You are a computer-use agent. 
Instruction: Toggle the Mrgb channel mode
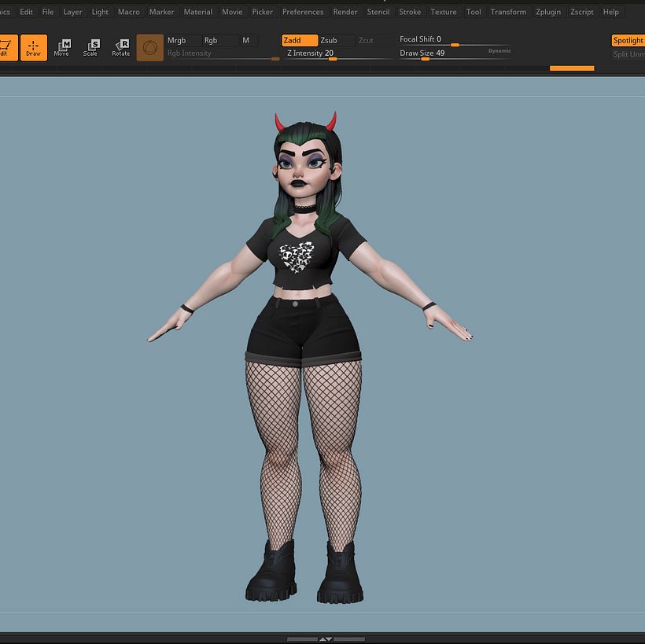click(x=181, y=40)
